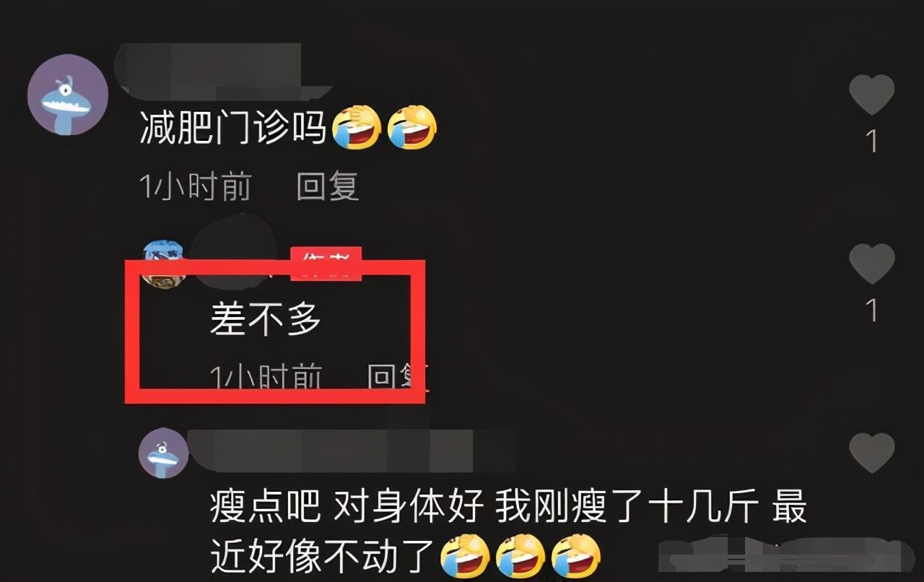Select the "差不多" reply text
Screen dimensions: 924x582
click(266, 318)
